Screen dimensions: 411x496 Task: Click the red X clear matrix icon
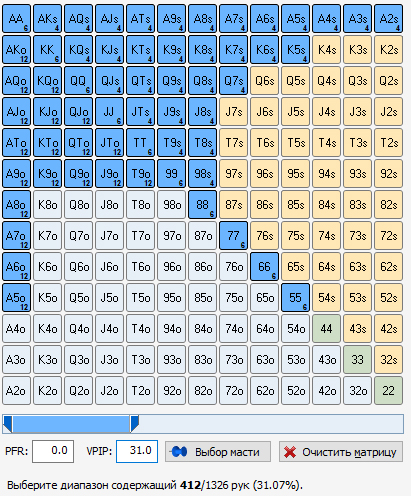290,452
